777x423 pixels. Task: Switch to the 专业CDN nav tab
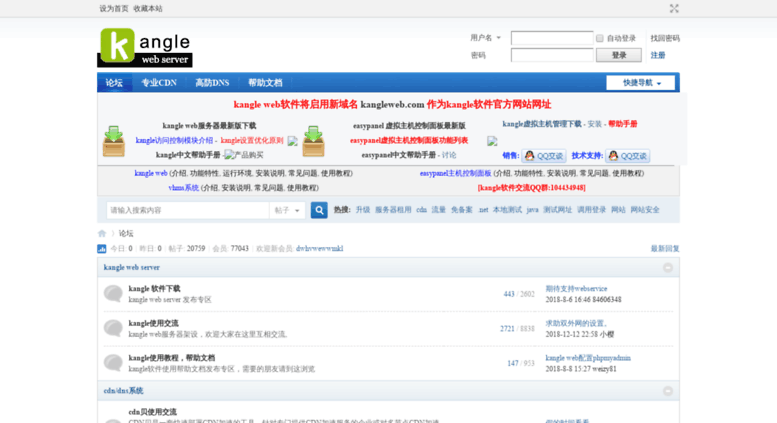pyautogui.click(x=159, y=83)
